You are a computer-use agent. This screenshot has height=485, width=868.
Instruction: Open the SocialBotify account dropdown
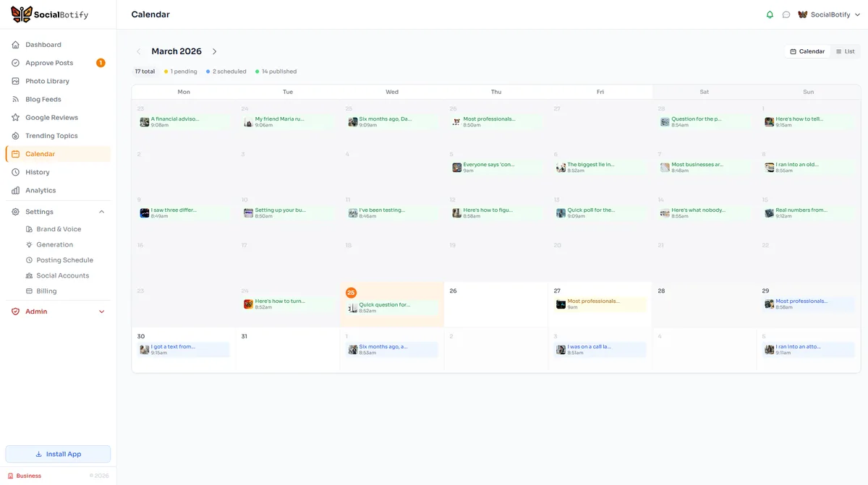(829, 14)
